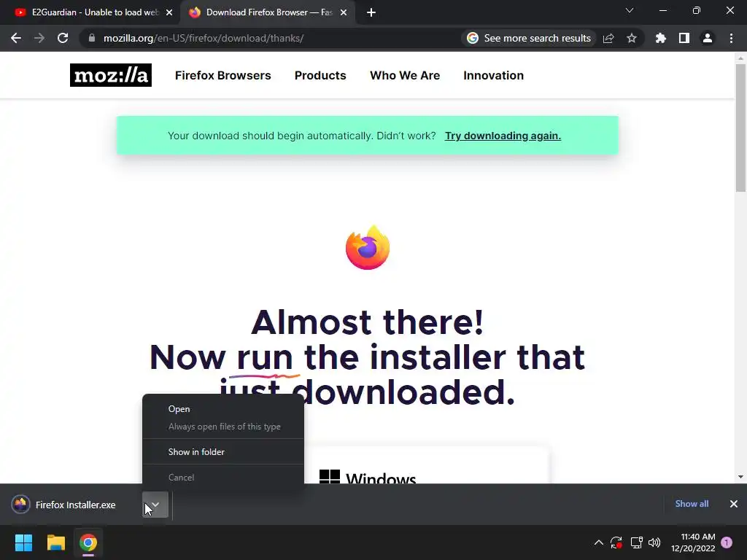Go back with the browser back arrow

click(16, 38)
